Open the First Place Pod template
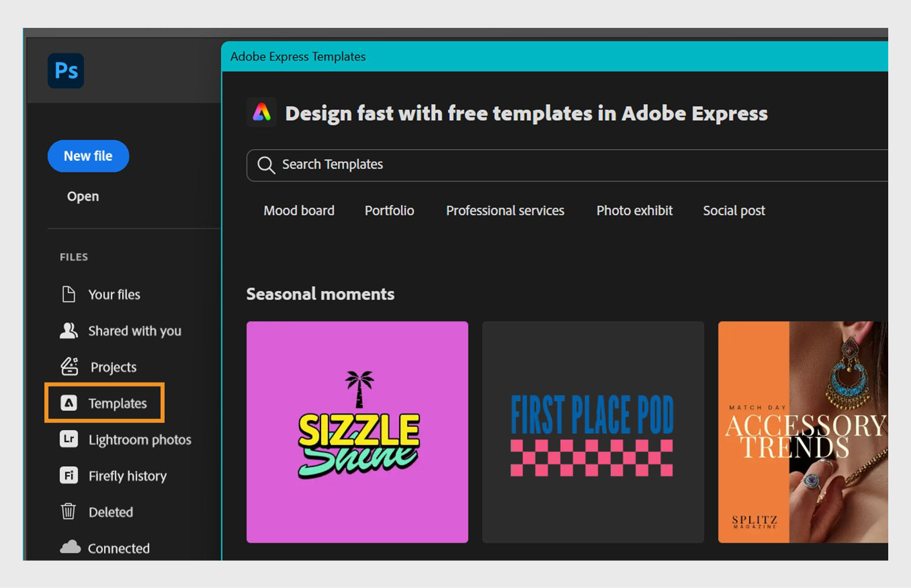The image size is (911, 588). pyautogui.click(x=593, y=431)
